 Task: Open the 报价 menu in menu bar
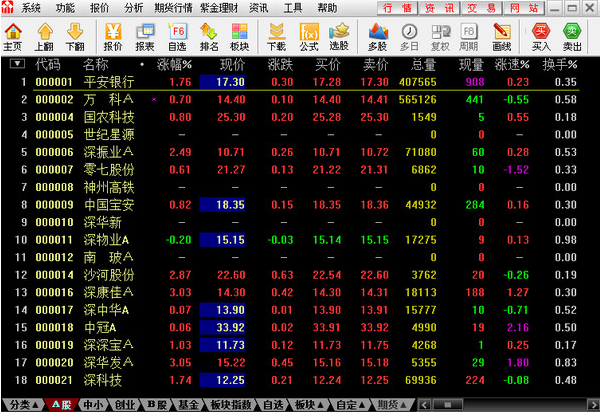(99, 8)
